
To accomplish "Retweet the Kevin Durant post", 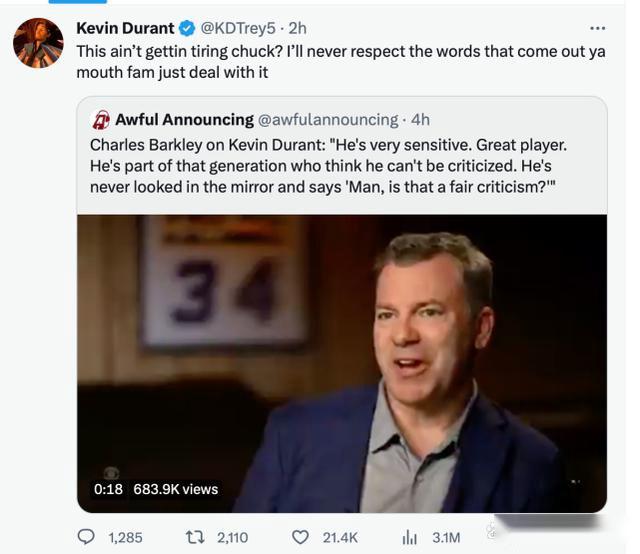I will point(196,537).
